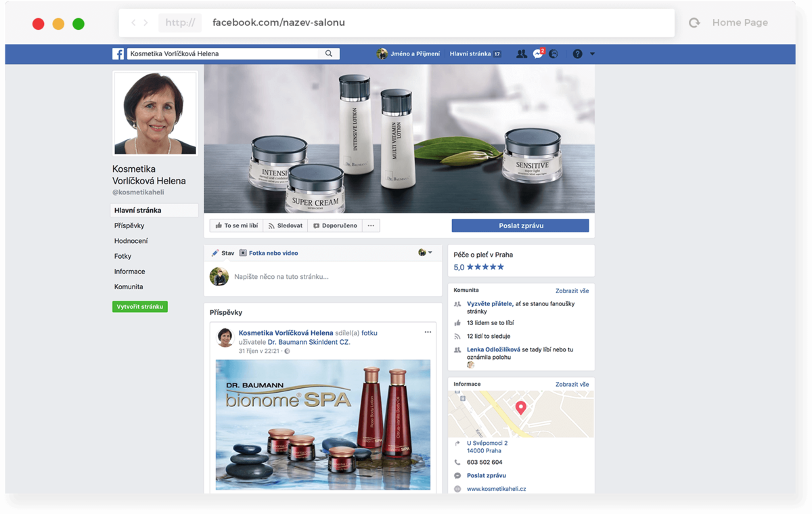Click the Facebook logo icon

118,53
